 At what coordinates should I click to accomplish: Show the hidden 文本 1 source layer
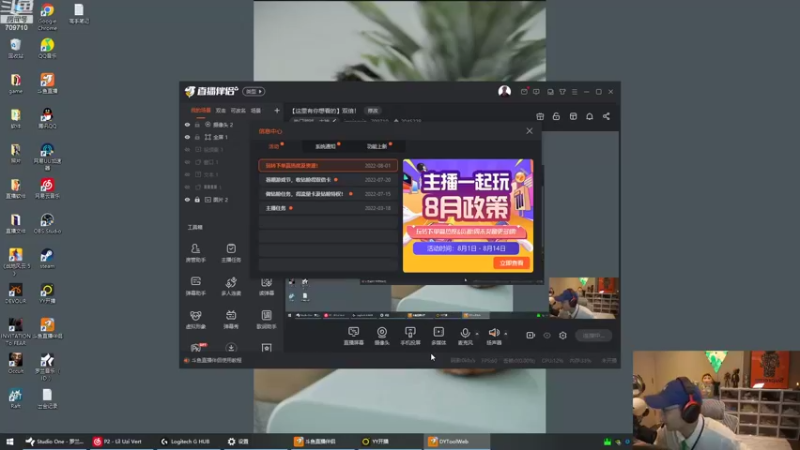(x=187, y=174)
